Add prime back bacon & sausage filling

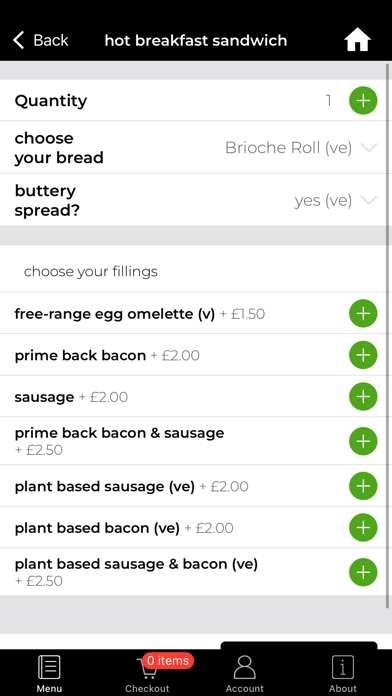(x=363, y=441)
